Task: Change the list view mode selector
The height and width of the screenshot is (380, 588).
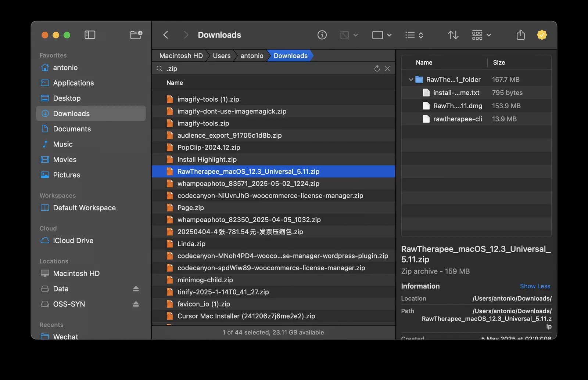Action: (x=414, y=35)
